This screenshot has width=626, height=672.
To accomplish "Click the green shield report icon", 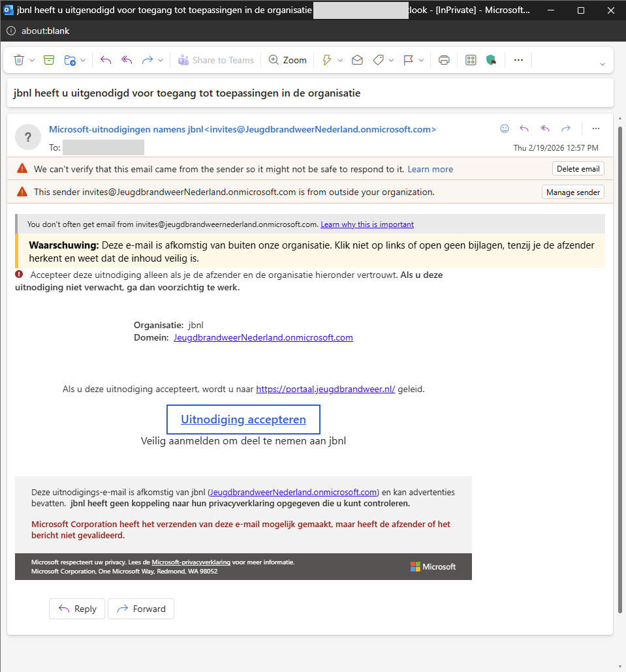I will tap(492, 60).
